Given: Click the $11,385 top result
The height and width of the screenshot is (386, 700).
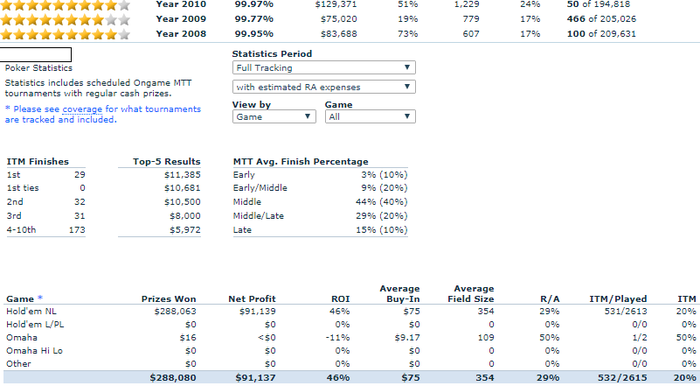Looking at the screenshot, I should 182,175.
